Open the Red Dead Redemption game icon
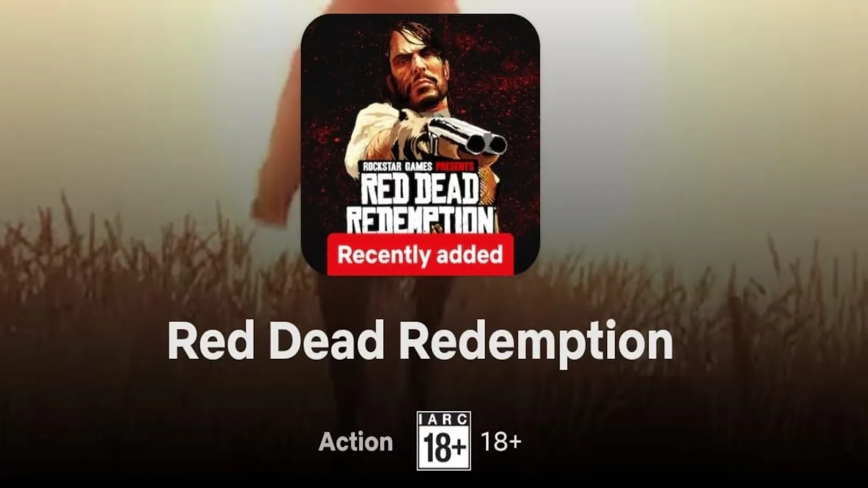The image size is (868, 488). tap(420, 144)
